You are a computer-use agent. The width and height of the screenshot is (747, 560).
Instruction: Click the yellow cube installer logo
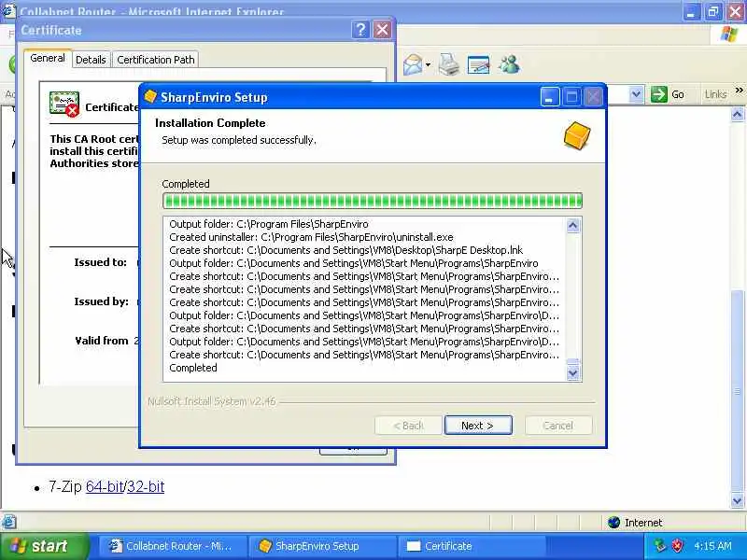pos(576,135)
